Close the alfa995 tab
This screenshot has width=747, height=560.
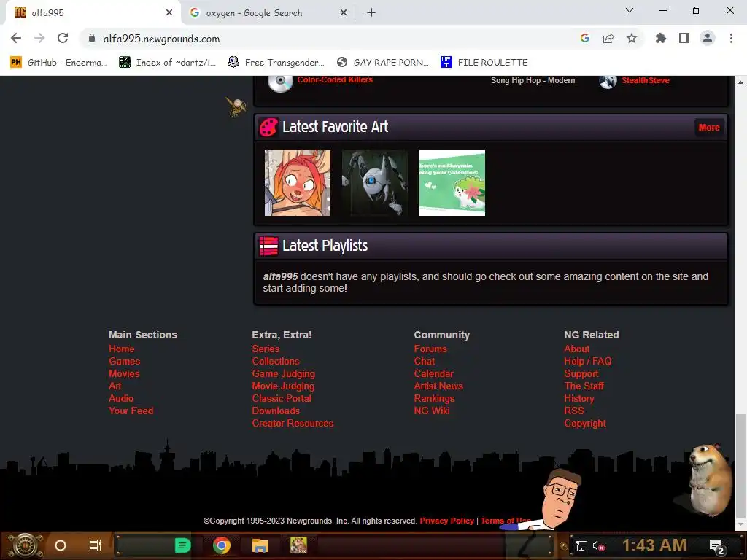pos(169,13)
